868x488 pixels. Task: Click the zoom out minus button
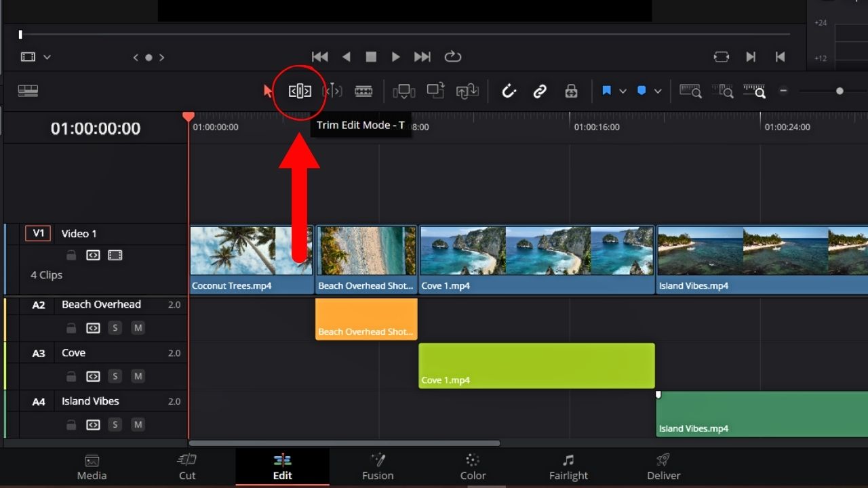pyautogui.click(x=783, y=91)
